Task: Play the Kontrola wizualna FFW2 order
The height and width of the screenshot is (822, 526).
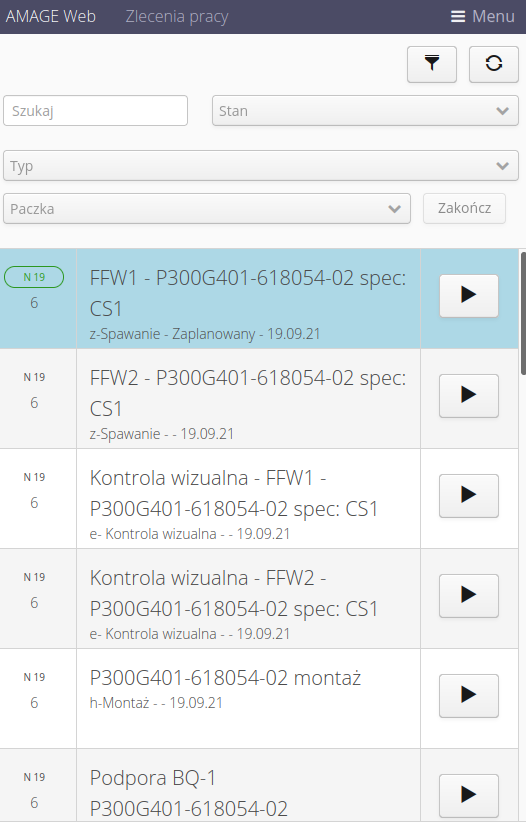Action: [469, 596]
